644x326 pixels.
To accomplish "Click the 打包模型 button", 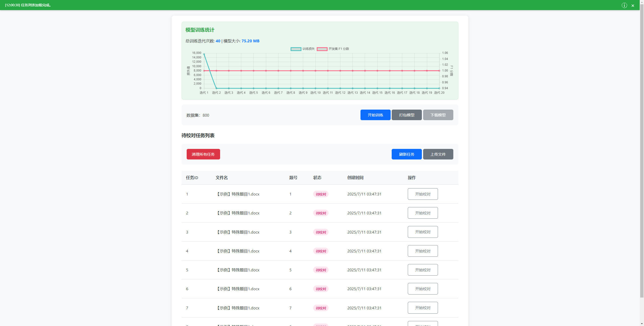I will (407, 115).
